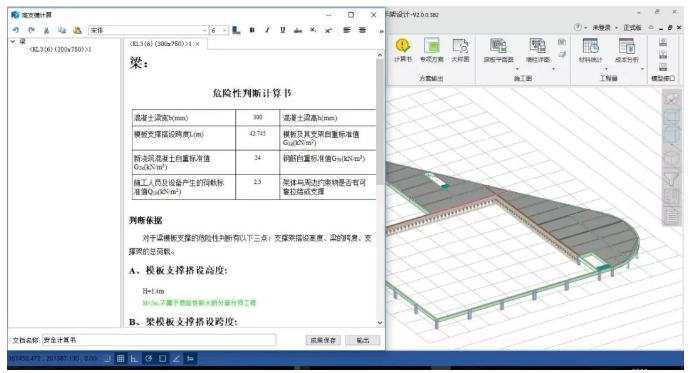Image resolution: width=690 pixels, height=373 pixels.
Task: Click the 成果保存 button
Action: click(323, 340)
